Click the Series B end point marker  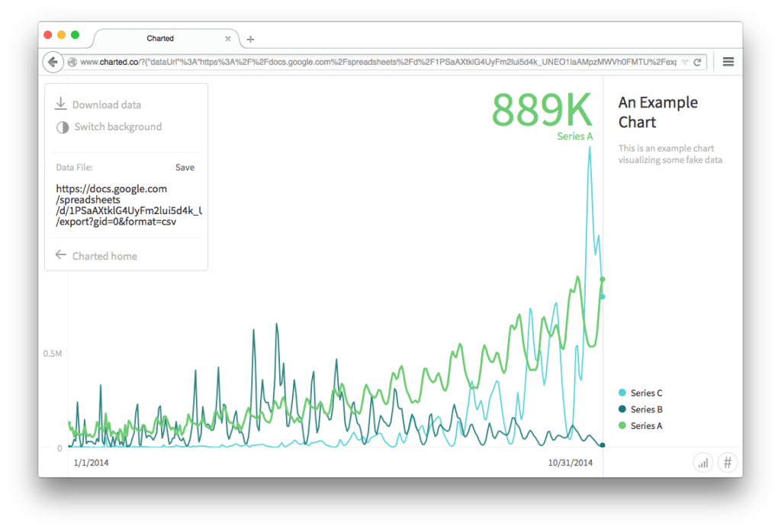pos(603,445)
